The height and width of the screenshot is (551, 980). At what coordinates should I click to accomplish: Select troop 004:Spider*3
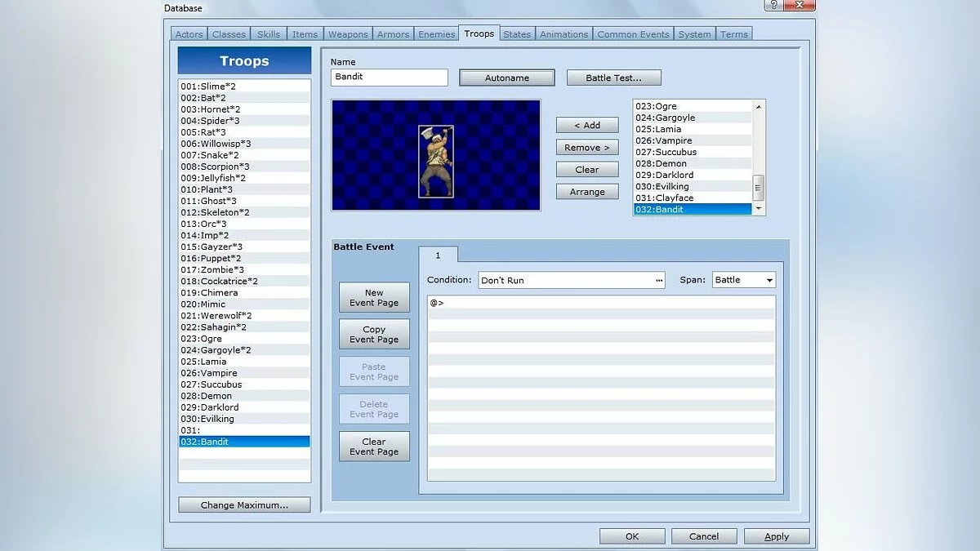pyautogui.click(x=244, y=120)
